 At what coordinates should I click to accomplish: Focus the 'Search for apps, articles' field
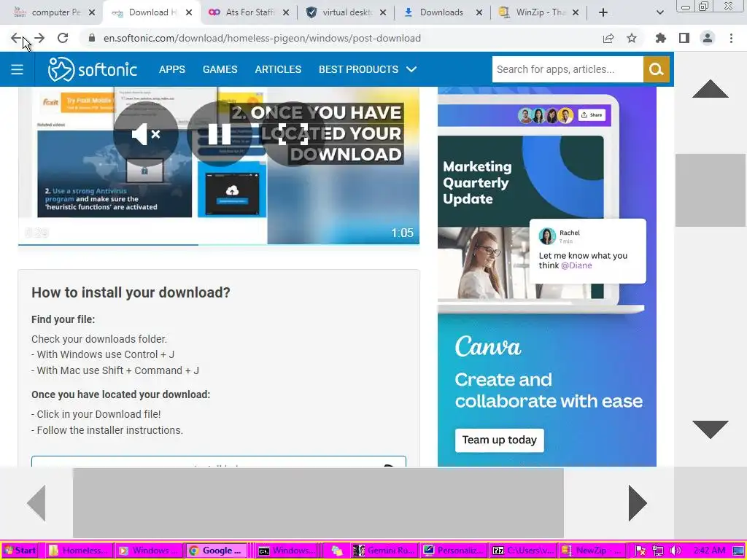point(568,69)
